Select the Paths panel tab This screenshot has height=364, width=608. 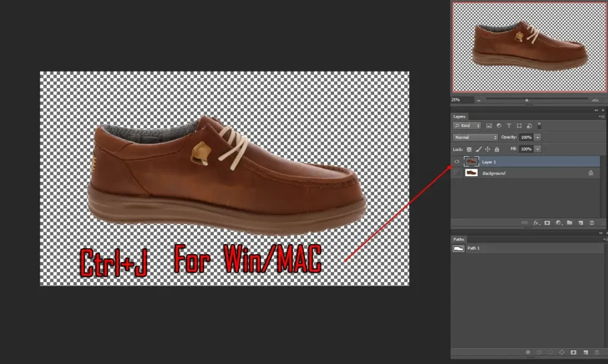(x=459, y=239)
